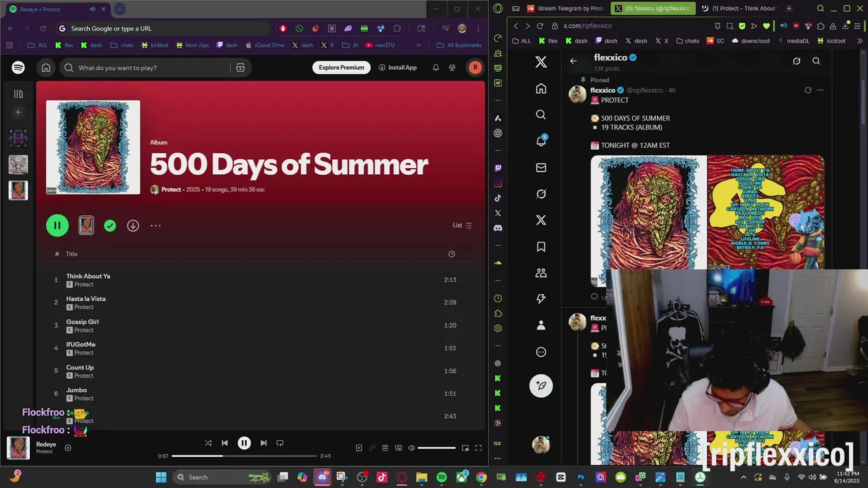
Task: Compose new post on X
Action: coord(540,386)
